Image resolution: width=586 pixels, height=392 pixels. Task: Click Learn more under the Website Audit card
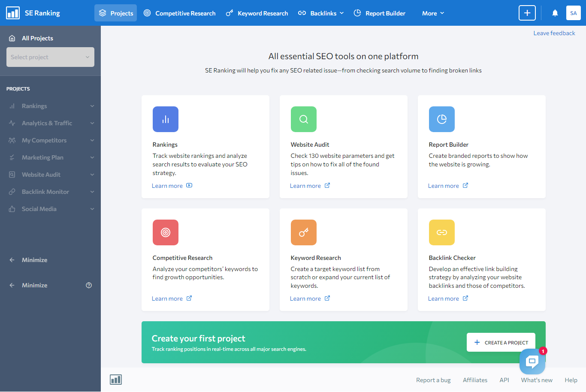[310, 186]
